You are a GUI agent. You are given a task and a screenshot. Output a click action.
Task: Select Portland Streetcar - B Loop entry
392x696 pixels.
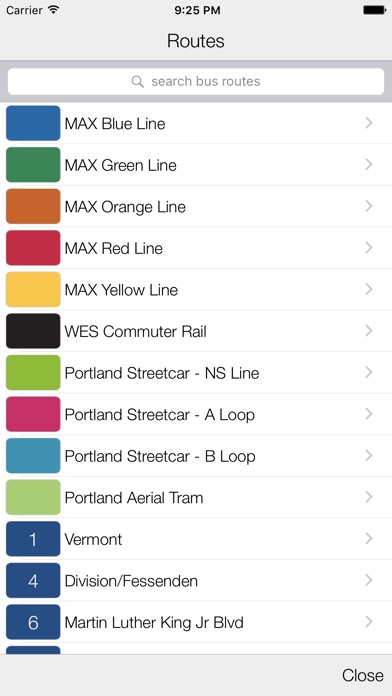pyautogui.click(x=196, y=456)
